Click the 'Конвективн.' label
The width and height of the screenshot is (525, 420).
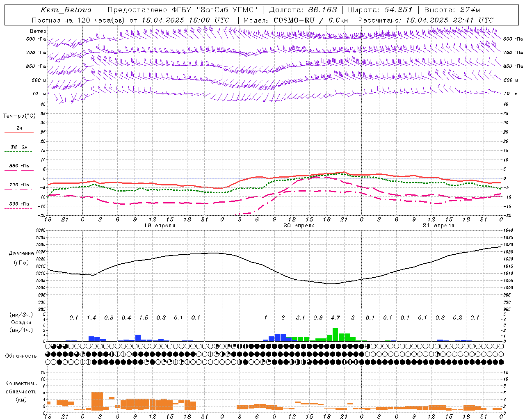(x=21, y=383)
